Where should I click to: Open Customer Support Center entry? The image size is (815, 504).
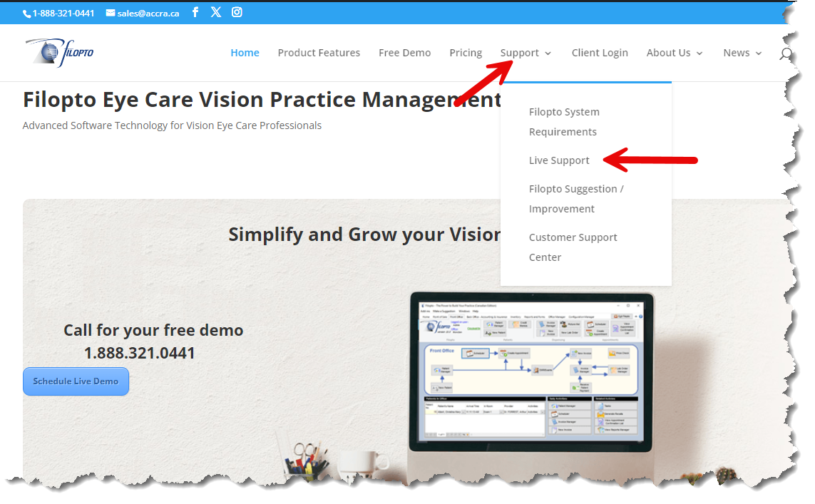573,247
